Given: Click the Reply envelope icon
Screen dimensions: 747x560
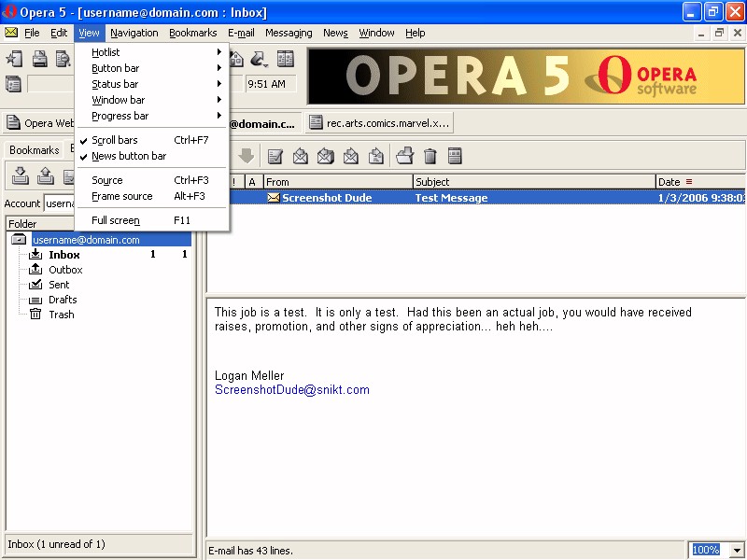Looking at the screenshot, I should tap(300, 156).
